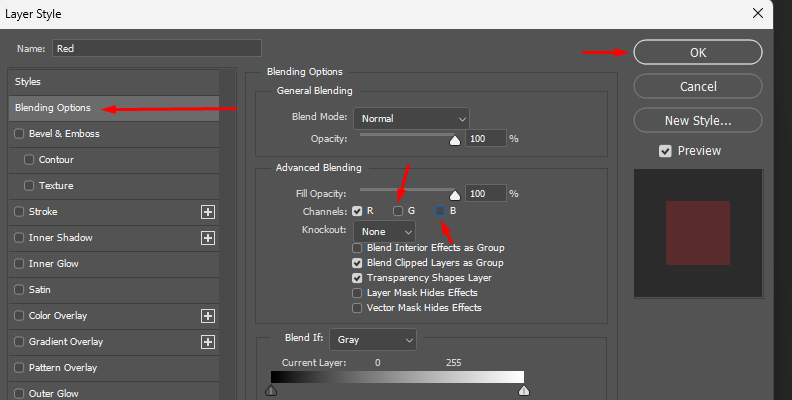Image resolution: width=792 pixels, height=400 pixels.
Task: Open the Blend Mode dropdown
Action: (x=411, y=119)
